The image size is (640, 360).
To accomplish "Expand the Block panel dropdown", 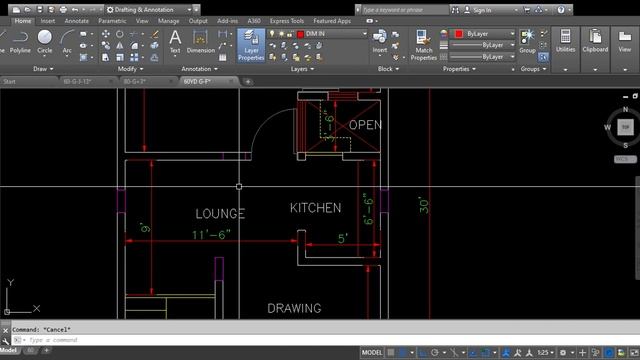I will point(388,69).
